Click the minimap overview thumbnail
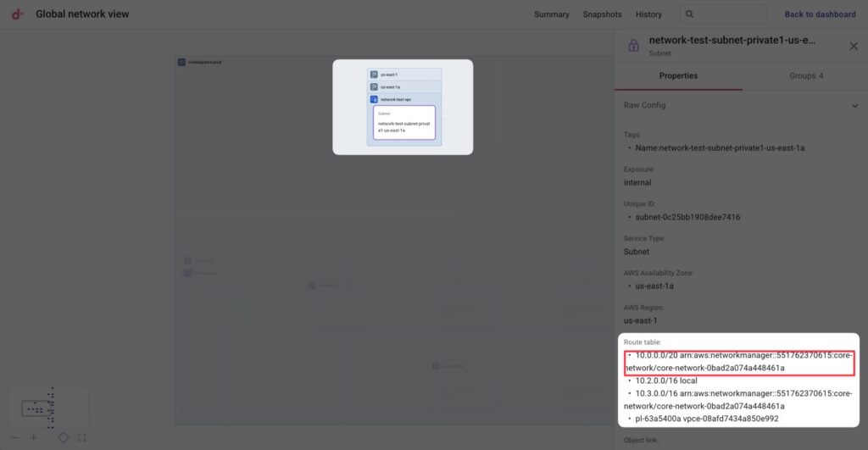The width and height of the screenshot is (868, 450). click(x=48, y=408)
